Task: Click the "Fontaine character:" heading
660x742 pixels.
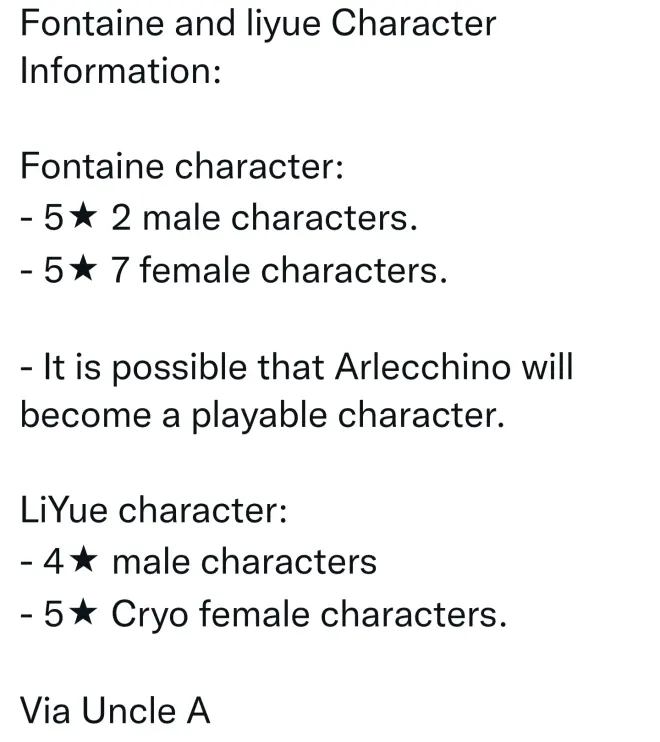Action: 182,166
